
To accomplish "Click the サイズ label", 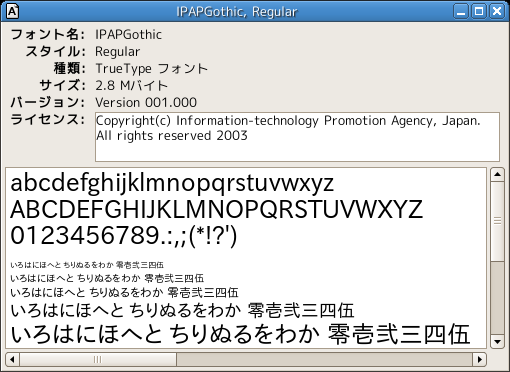I will click(62, 86).
